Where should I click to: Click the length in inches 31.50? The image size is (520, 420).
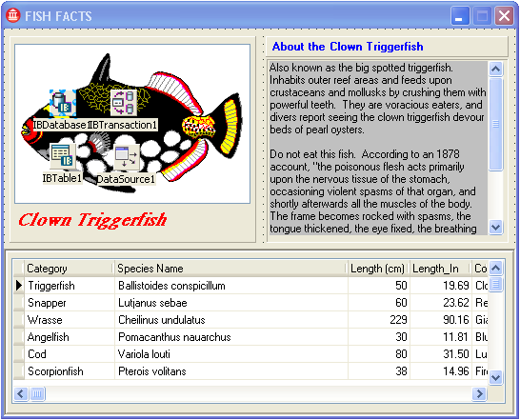coord(441,354)
